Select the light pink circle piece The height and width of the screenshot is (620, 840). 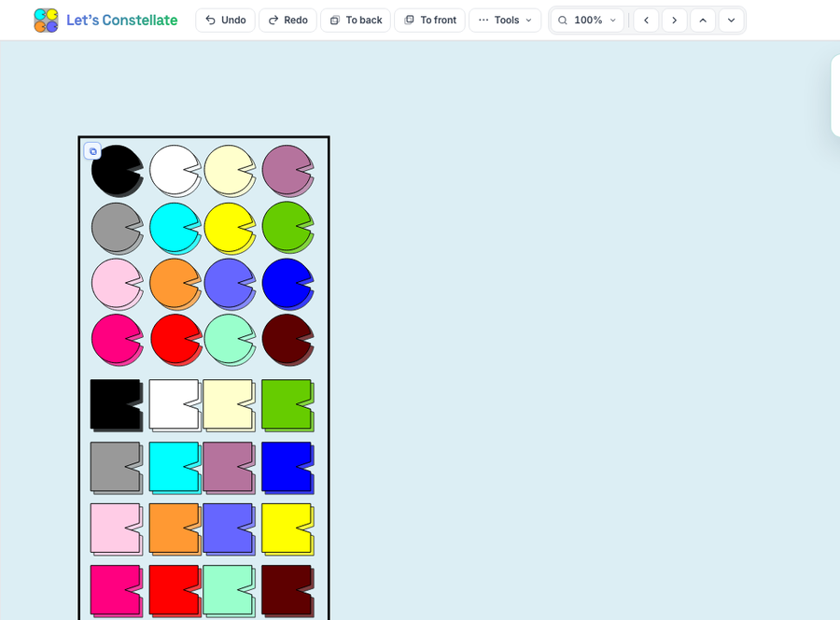tap(118, 285)
